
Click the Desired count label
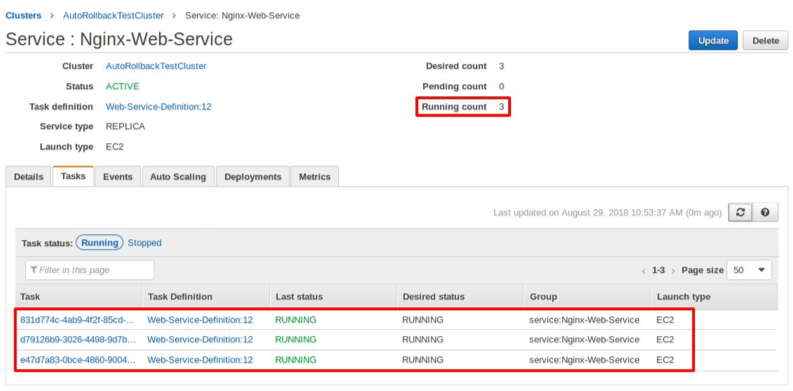coord(456,66)
